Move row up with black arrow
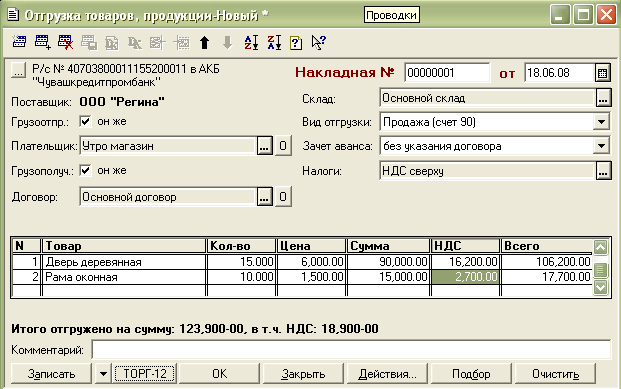The height and width of the screenshot is (389, 621). [204, 42]
